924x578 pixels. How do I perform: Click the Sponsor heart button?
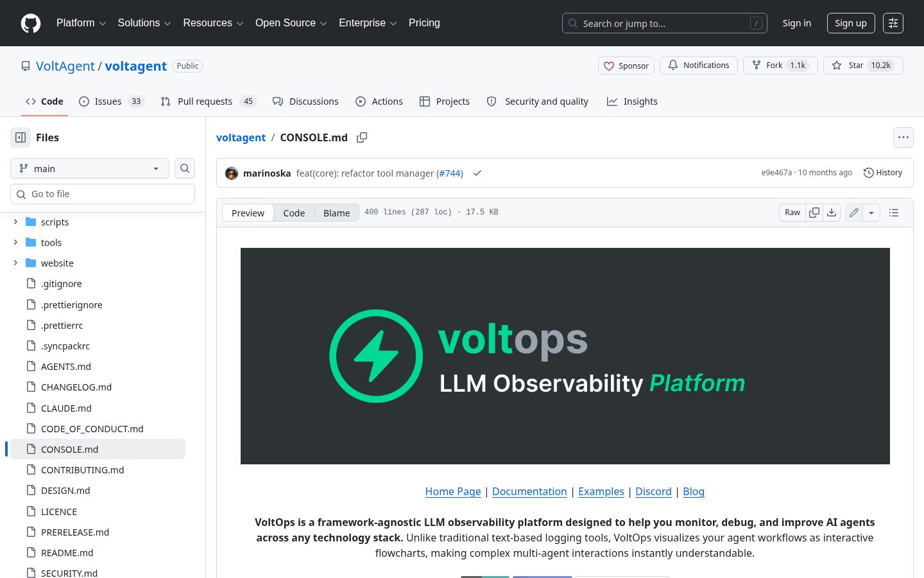tap(626, 66)
